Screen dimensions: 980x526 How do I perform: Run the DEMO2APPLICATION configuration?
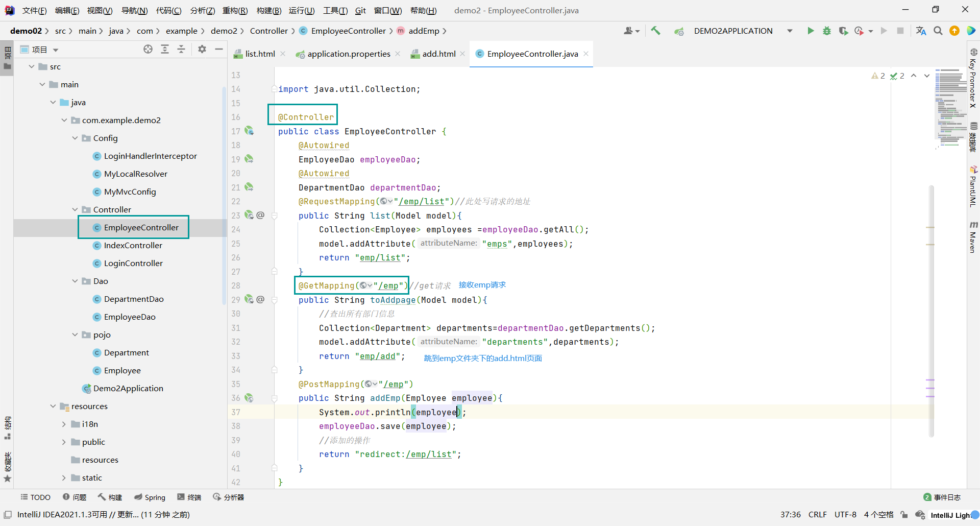810,31
